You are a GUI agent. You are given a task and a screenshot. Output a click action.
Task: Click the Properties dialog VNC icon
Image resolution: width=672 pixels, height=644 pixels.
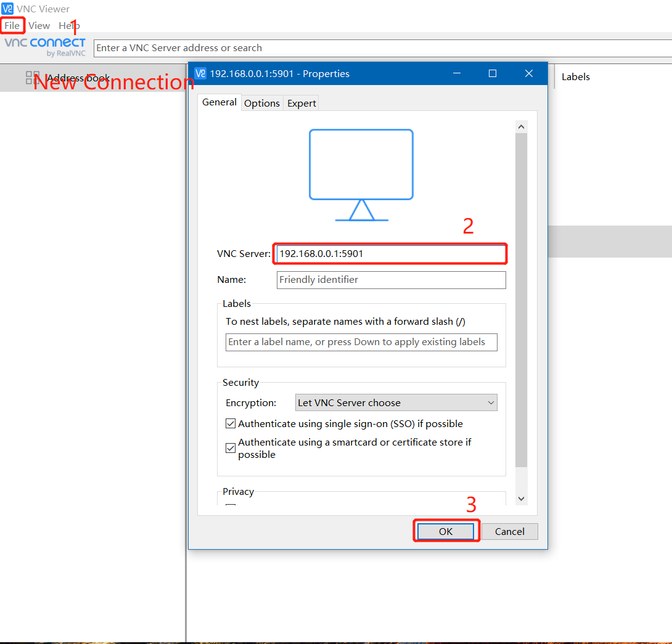click(200, 73)
